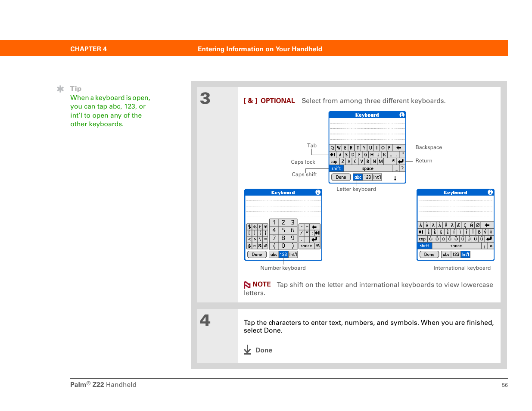Viewport: 532px width, 411px height.
Task: Tap Done on the letter keyboard
Action: point(341,177)
